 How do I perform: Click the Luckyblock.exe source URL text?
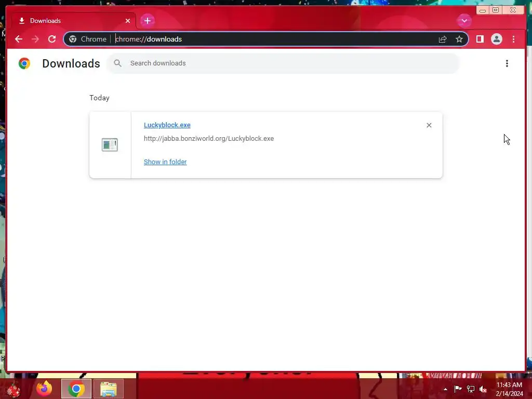(209, 138)
